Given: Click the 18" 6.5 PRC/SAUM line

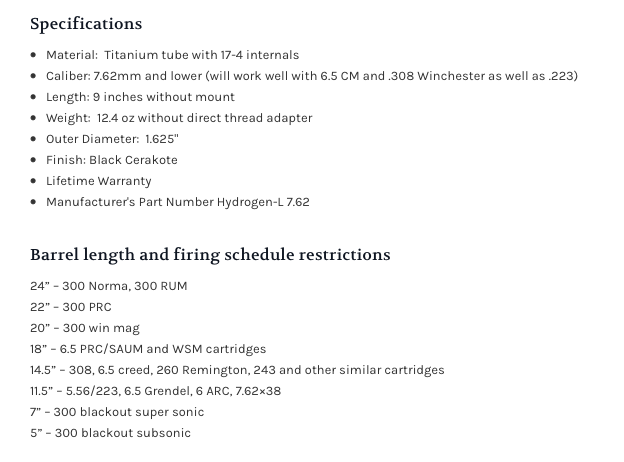Looking at the screenshot, I should click(148, 349).
